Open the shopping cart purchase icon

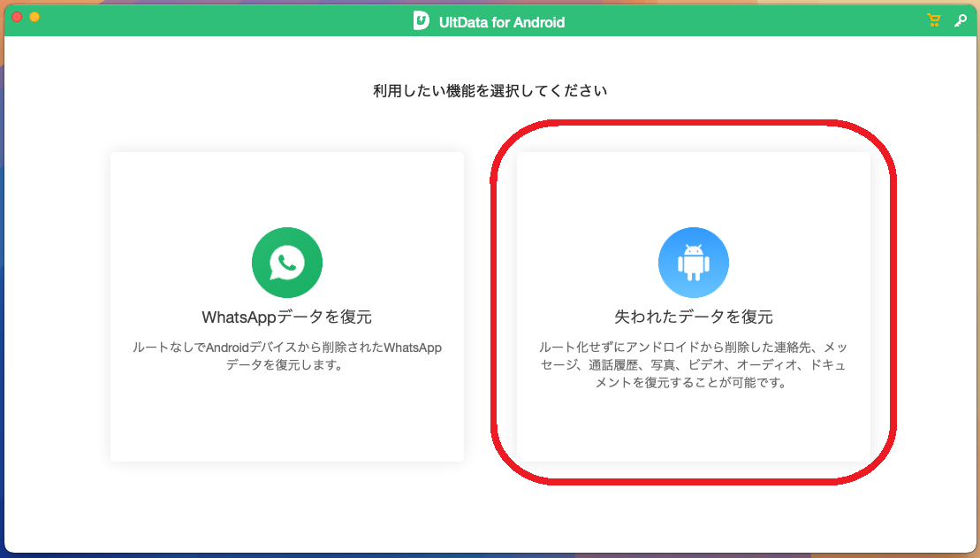934,20
